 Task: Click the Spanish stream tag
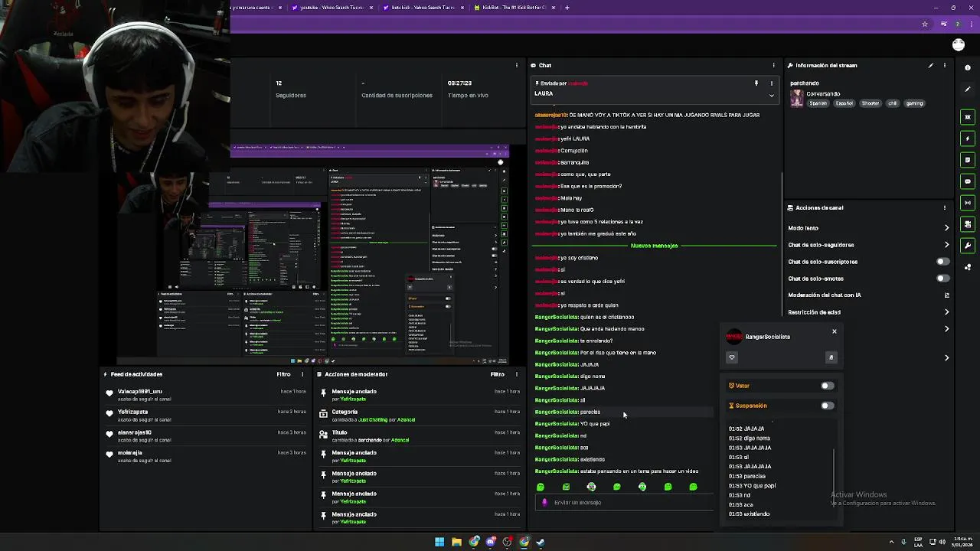coord(818,103)
